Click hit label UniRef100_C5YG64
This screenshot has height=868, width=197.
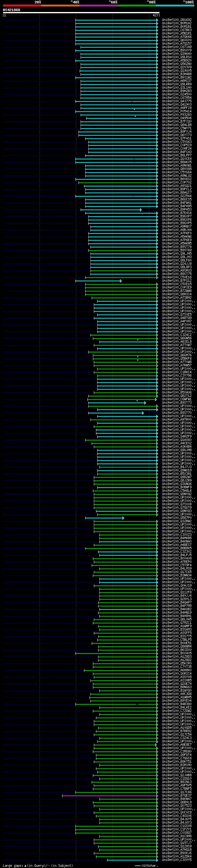(x=176, y=172)
